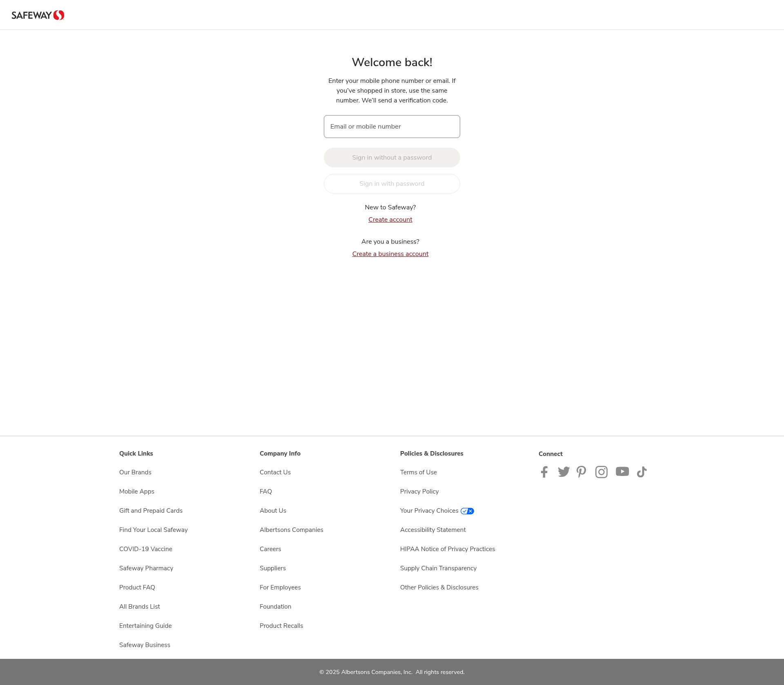This screenshot has height=685, width=784.
Task: Open Safeway's Facebook page icon
Action: [x=544, y=472]
